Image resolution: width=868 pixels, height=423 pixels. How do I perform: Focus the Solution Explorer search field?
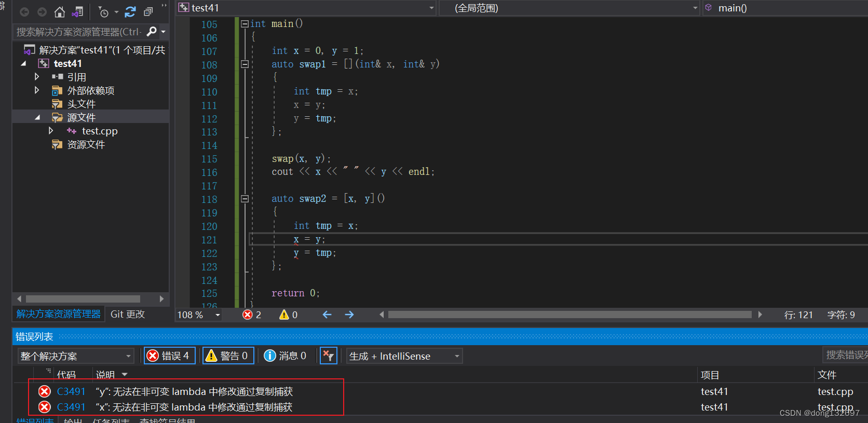[x=79, y=32]
